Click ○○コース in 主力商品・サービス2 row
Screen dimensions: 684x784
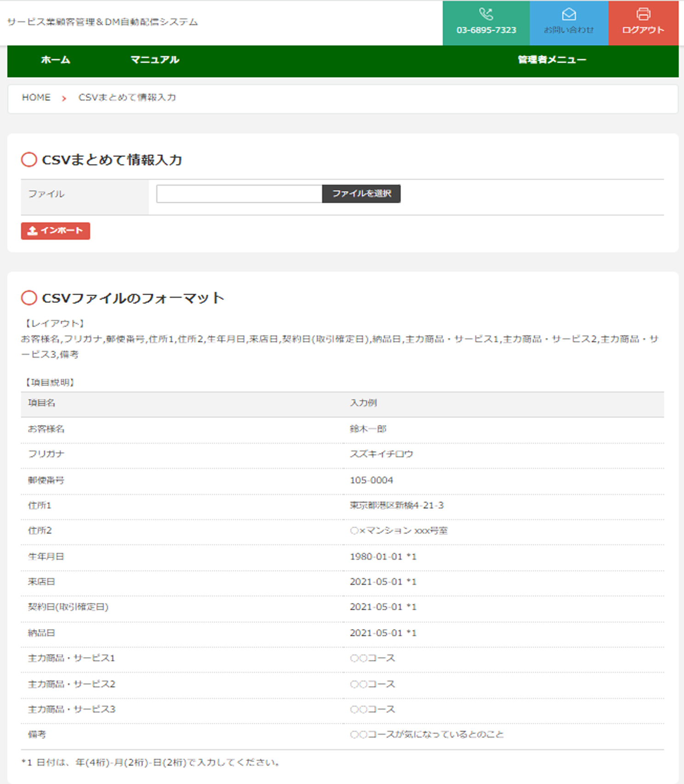373,684
